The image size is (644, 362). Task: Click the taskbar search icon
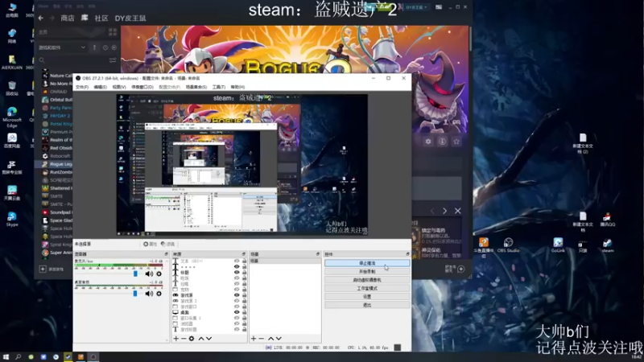tap(18, 357)
